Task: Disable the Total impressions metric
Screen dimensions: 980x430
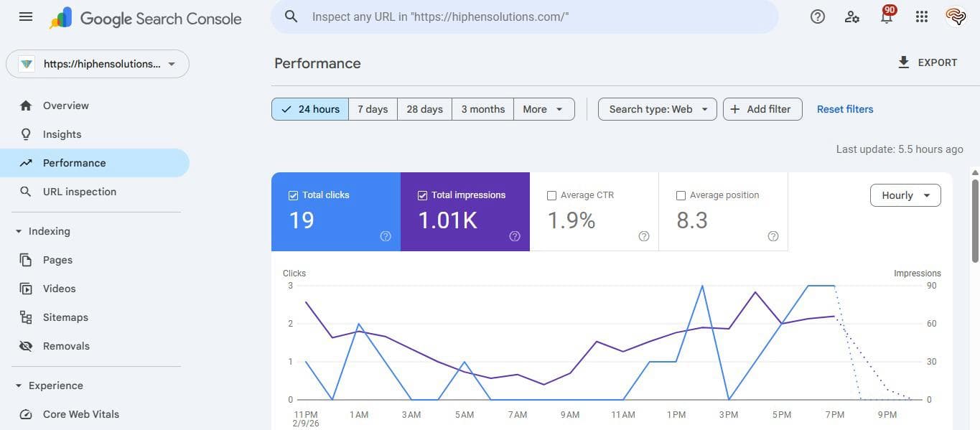Action: click(422, 195)
